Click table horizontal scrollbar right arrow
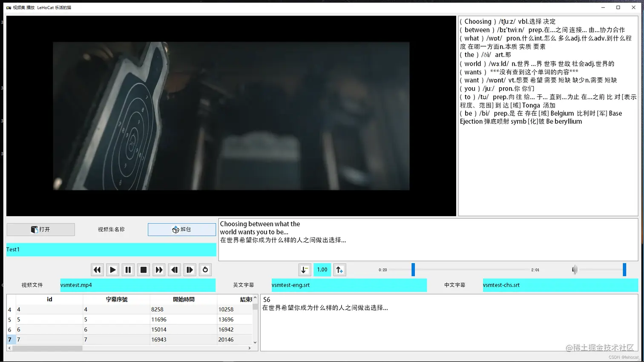 (250, 348)
